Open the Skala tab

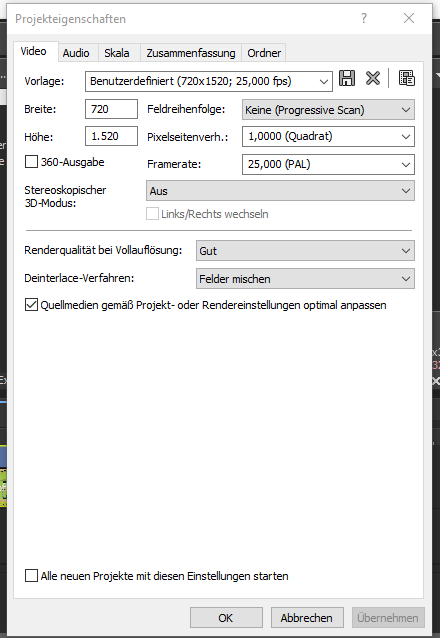(117, 53)
